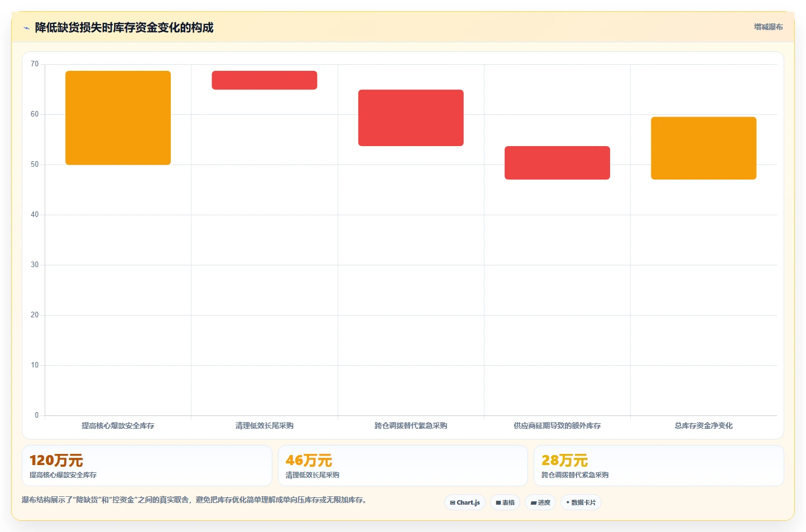The image size is (806, 532).
Task: Click the orange 提高核心爆款安全库存 bar
Action: coord(118,118)
